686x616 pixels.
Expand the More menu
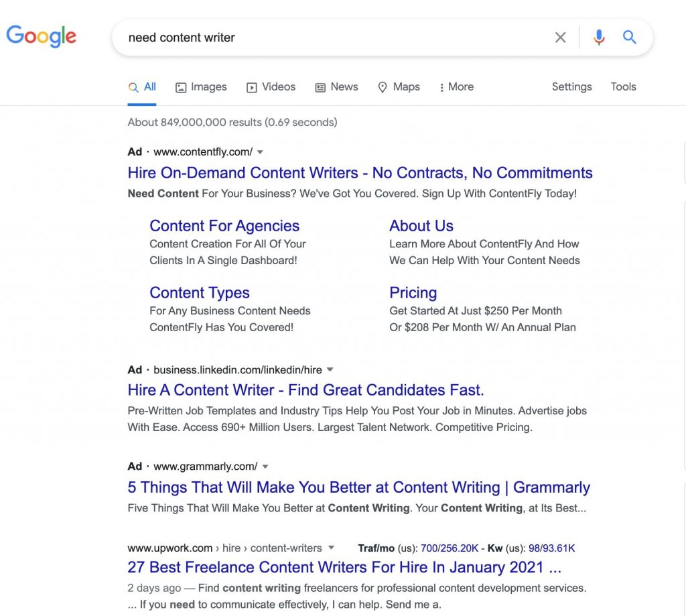pos(456,87)
